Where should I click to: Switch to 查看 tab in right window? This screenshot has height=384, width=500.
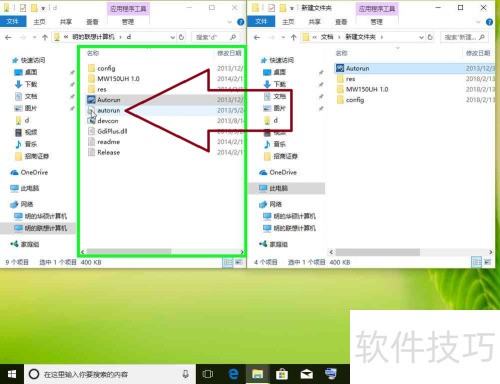point(341,22)
